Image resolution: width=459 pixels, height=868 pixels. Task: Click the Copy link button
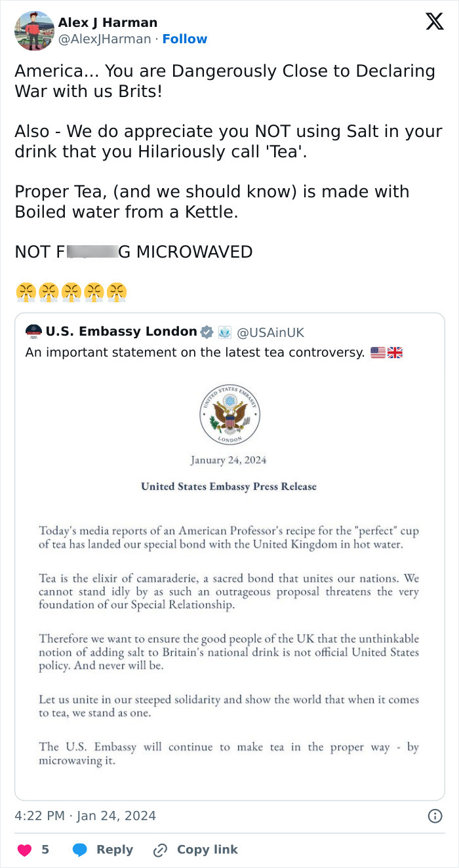click(206, 849)
